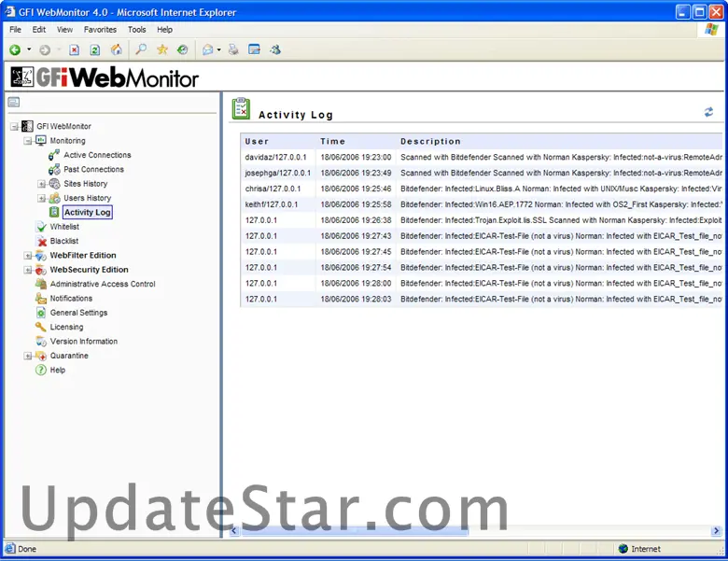Click the IE Back button

[x=15, y=49]
